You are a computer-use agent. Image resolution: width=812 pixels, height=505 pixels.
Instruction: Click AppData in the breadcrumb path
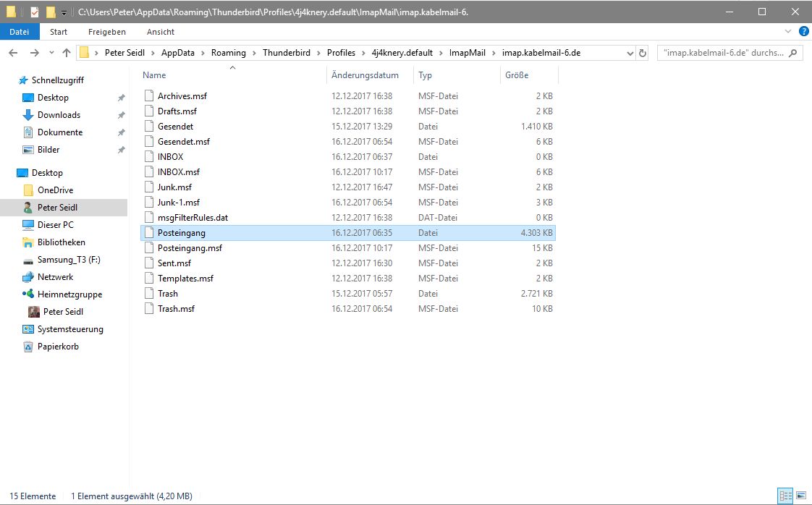pyautogui.click(x=177, y=53)
